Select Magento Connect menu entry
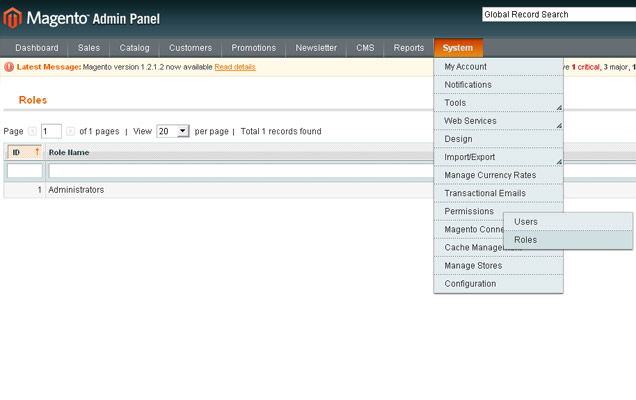The height and width of the screenshot is (400, 636). pyautogui.click(x=469, y=229)
